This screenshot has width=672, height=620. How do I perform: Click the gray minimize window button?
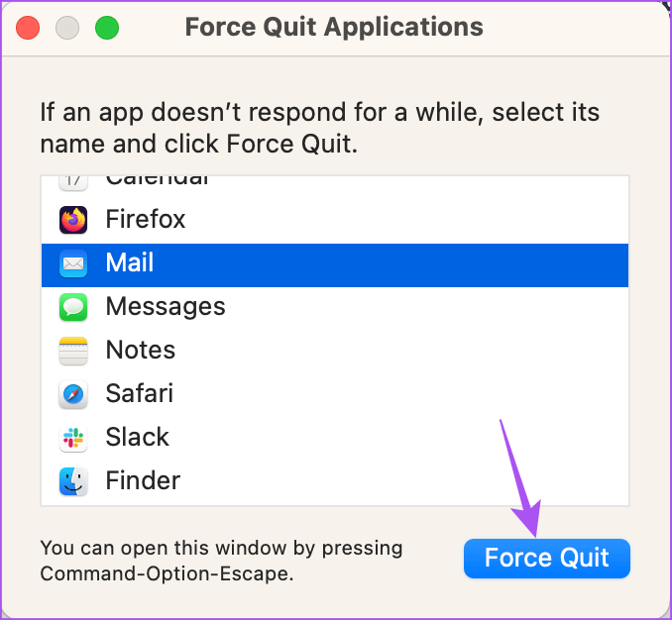(x=67, y=27)
